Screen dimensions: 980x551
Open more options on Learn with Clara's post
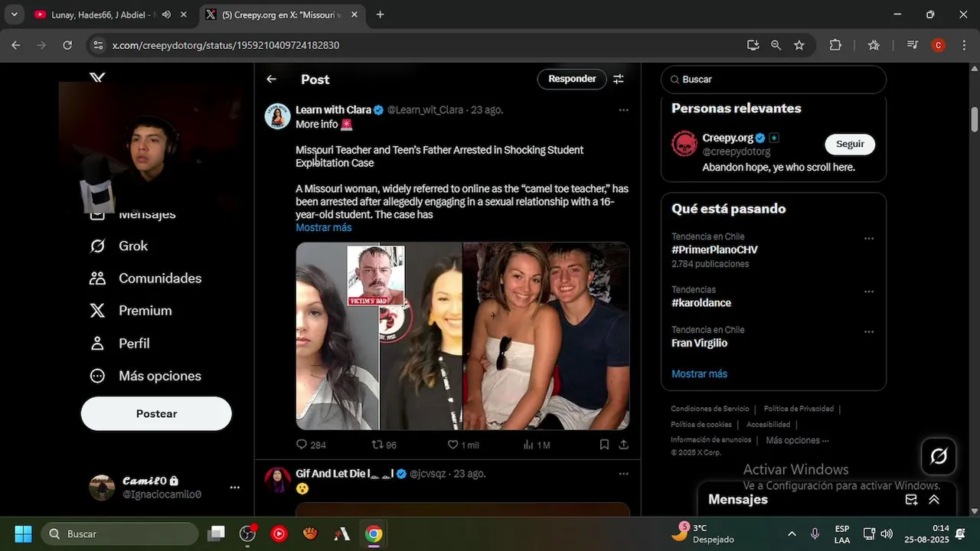(623, 110)
